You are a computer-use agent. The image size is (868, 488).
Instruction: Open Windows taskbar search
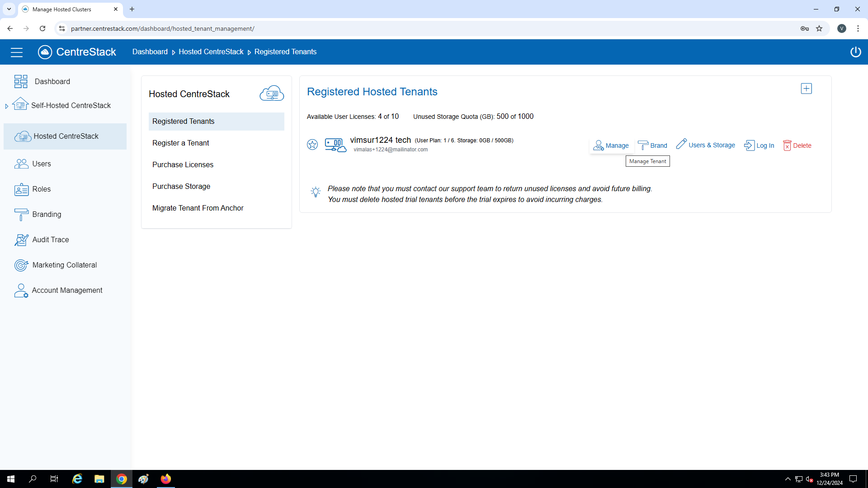pos(33,479)
